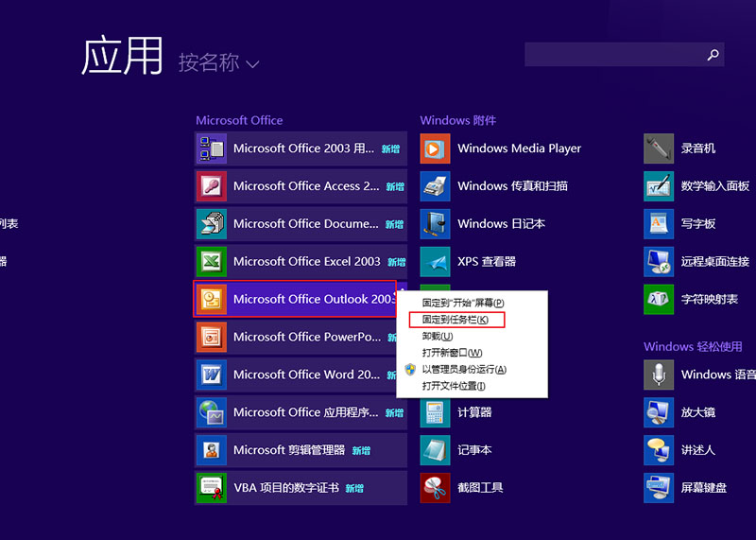Launch 写字板 WordPad icon

click(659, 223)
